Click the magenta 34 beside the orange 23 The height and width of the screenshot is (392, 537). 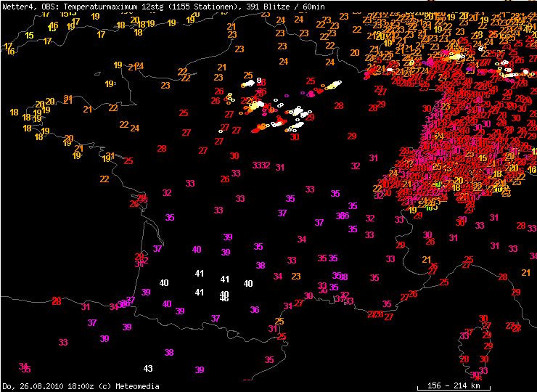[x=278, y=277]
